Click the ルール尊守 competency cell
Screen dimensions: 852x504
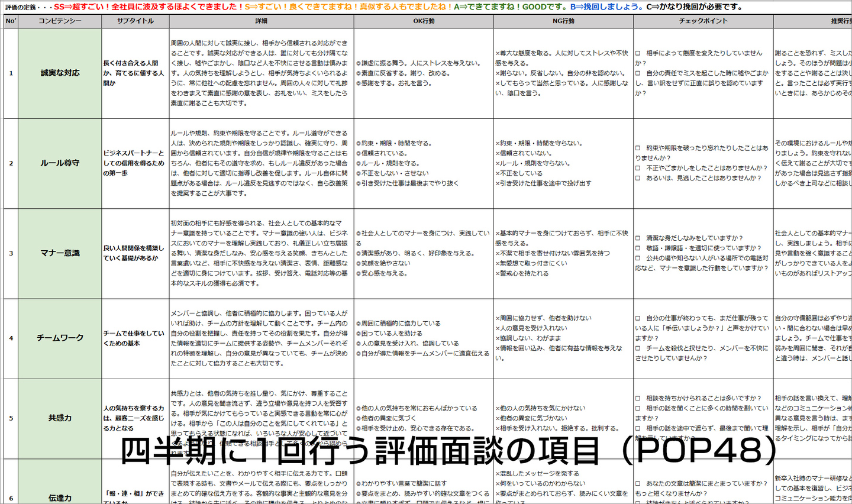click(x=60, y=163)
